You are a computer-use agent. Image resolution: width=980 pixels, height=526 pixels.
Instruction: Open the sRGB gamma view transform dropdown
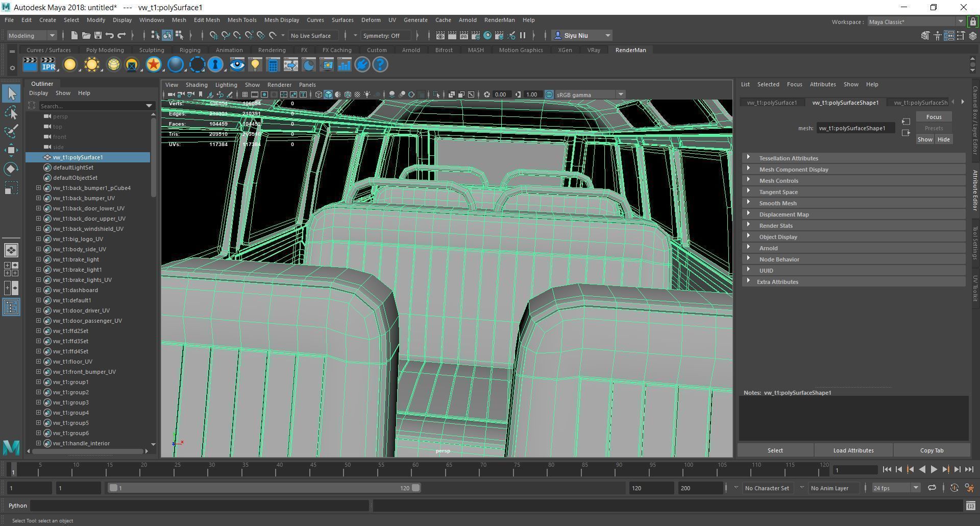tap(590, 94)
